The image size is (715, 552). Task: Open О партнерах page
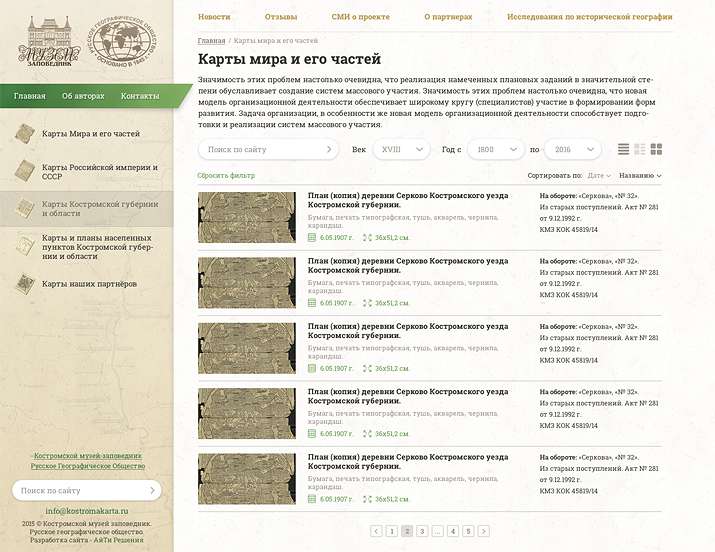click(448, 17)
